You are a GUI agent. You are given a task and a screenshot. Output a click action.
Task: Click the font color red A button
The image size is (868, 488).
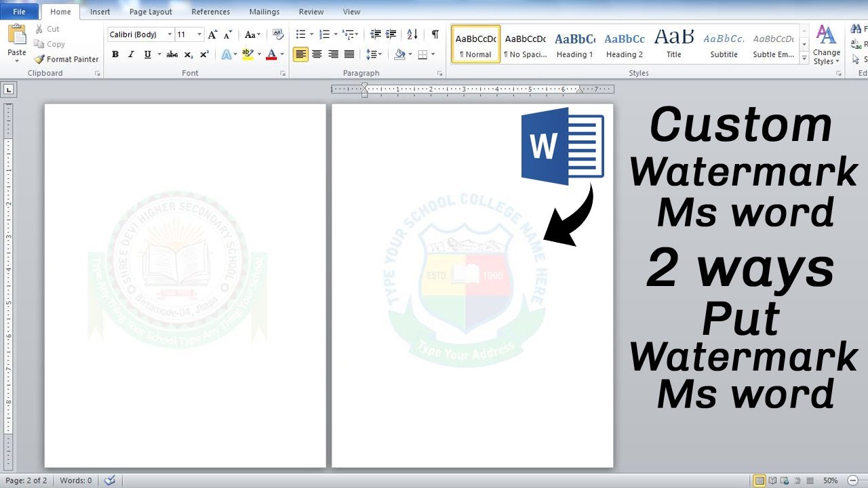pos(272,54)
